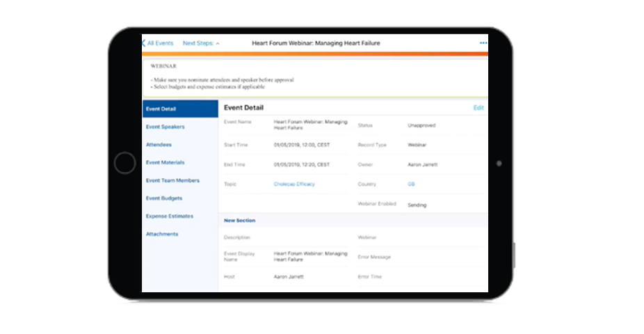Click the GB country link
Viewport: 644px width, 334px height.
point(411,184)
